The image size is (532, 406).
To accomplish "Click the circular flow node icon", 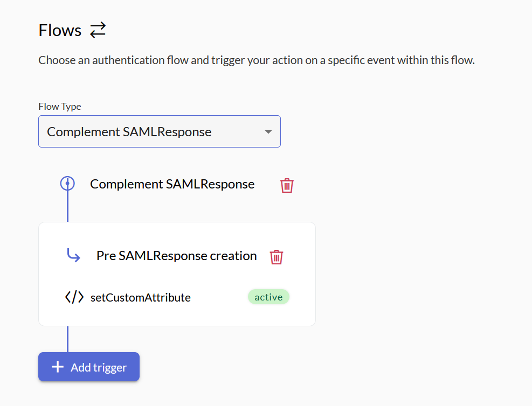I will point(67,184).
